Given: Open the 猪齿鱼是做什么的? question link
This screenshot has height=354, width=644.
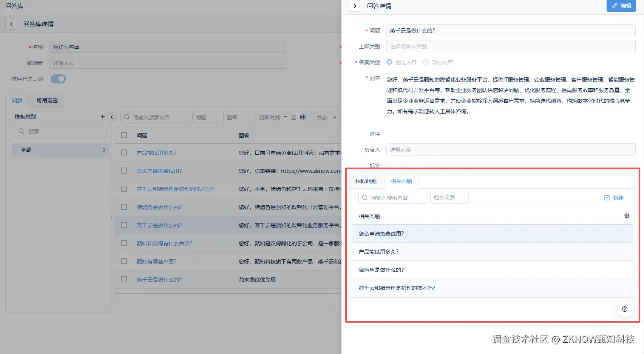Looking at the screenshot, I should tap(159, 207).
